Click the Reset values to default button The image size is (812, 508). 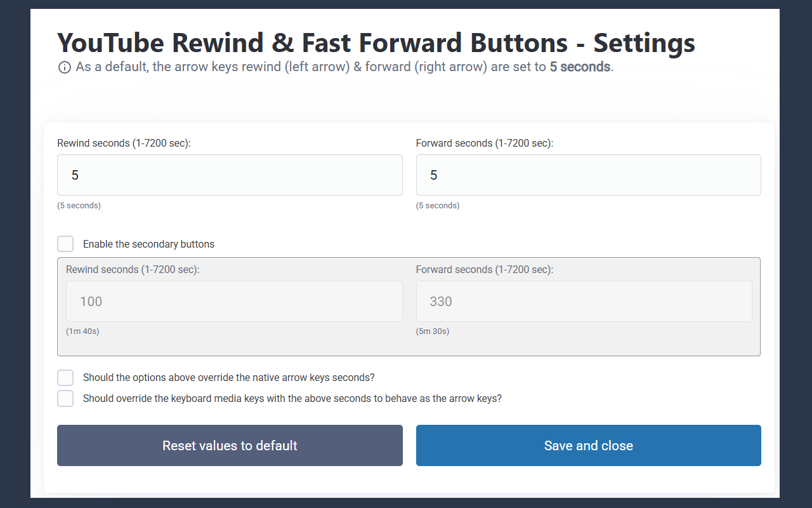coord(230,445)
